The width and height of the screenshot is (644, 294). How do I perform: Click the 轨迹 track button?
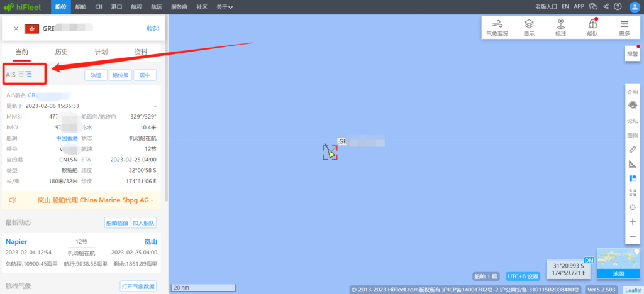(96, 75)
